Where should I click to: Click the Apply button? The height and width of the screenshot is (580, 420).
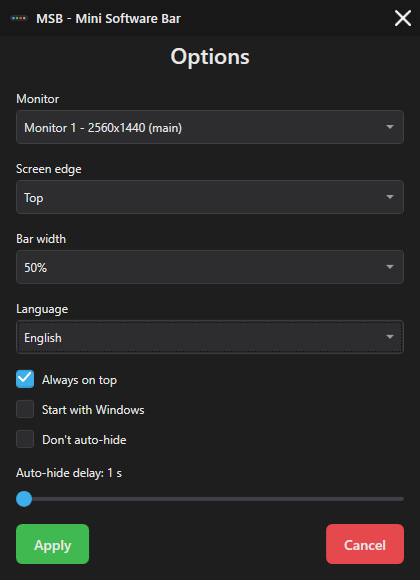click(x=53, y=544)
